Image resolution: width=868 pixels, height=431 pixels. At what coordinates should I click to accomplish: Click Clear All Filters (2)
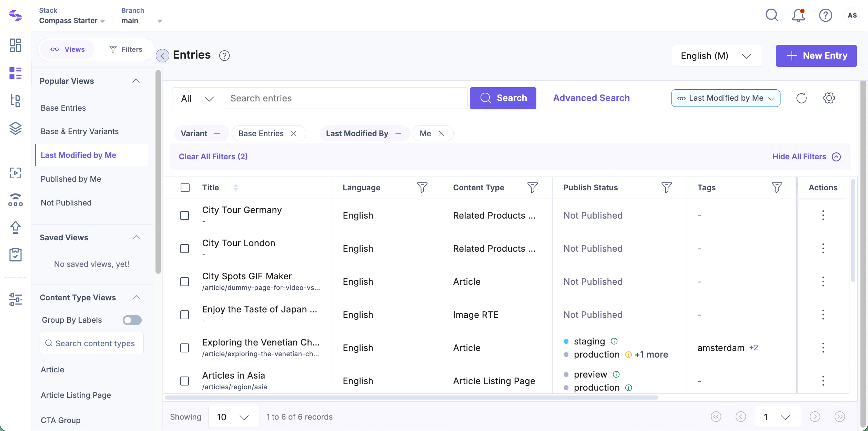tap(213, 157)
